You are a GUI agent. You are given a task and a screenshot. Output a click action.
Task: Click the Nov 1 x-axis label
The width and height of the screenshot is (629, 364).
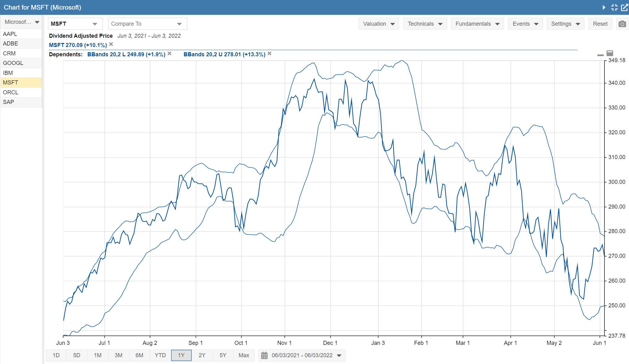[284, 343]
